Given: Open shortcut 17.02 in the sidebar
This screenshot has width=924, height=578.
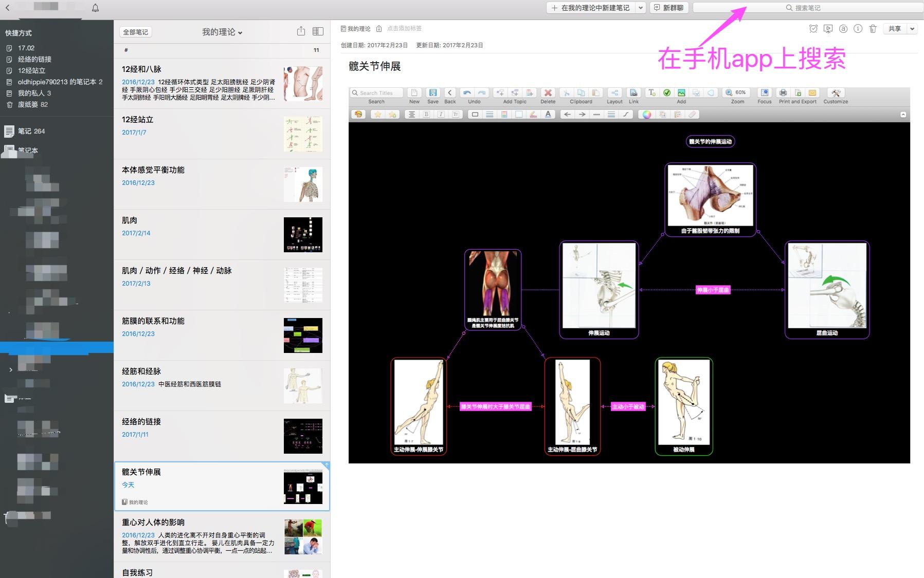Looking at the screenshot, I should [26, 48].
